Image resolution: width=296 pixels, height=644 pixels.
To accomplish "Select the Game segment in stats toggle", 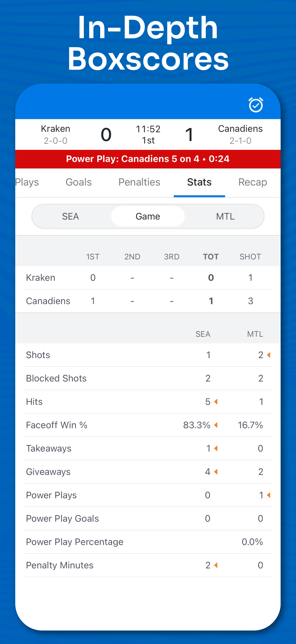I will pos(148,216).
